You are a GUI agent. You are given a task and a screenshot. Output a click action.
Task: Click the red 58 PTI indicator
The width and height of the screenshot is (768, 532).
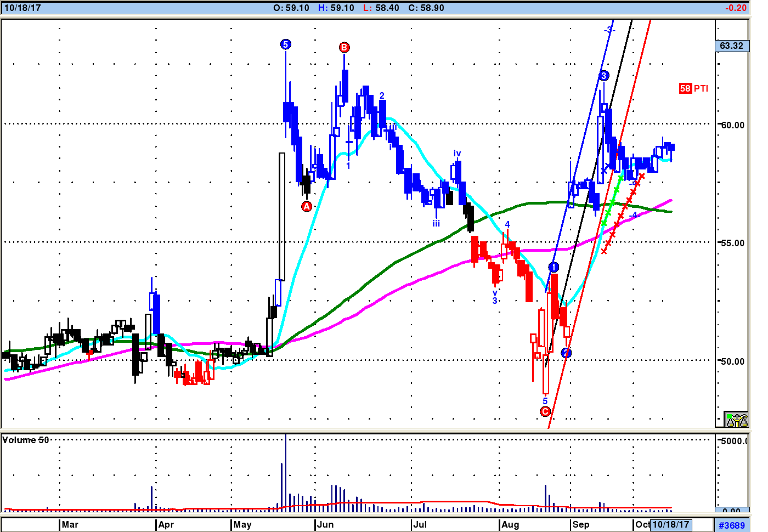(693, 88)
